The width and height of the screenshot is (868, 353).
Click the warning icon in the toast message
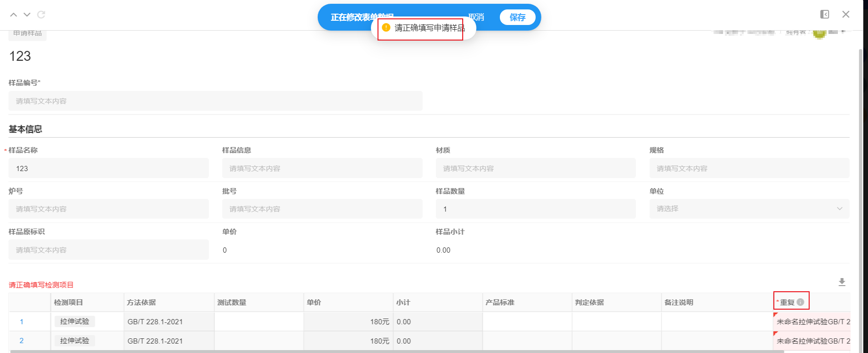[x=386, y=28]
